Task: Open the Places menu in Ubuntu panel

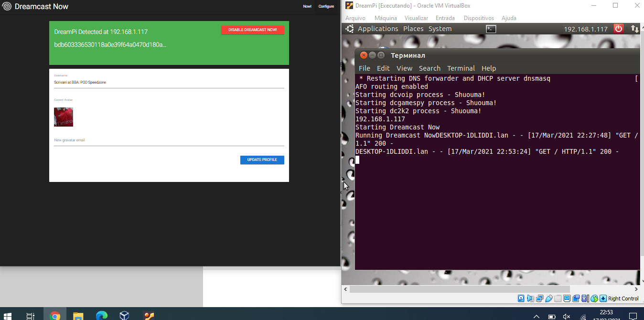Action: 413,29
